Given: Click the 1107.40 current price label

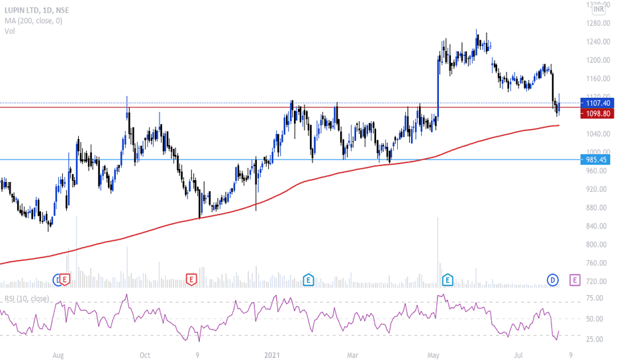Looking at the screenshot, I should tap(597, 103).
